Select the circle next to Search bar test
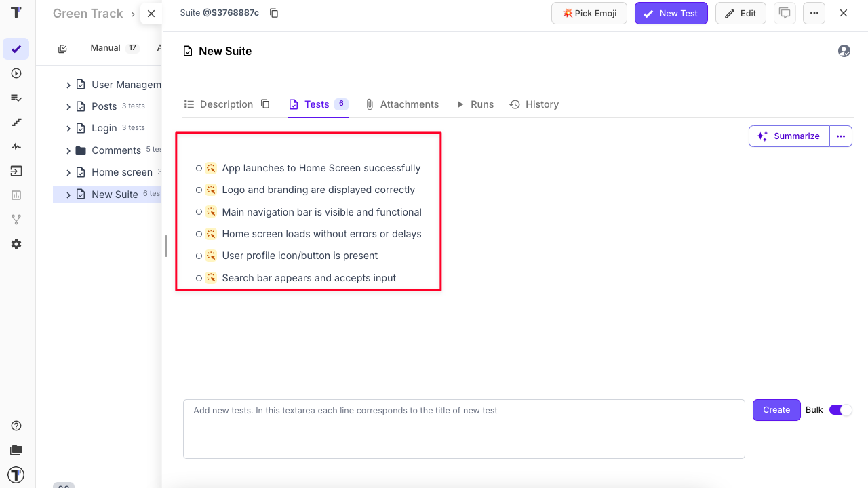This screenshot has width=868, height=488. point(199,278)
